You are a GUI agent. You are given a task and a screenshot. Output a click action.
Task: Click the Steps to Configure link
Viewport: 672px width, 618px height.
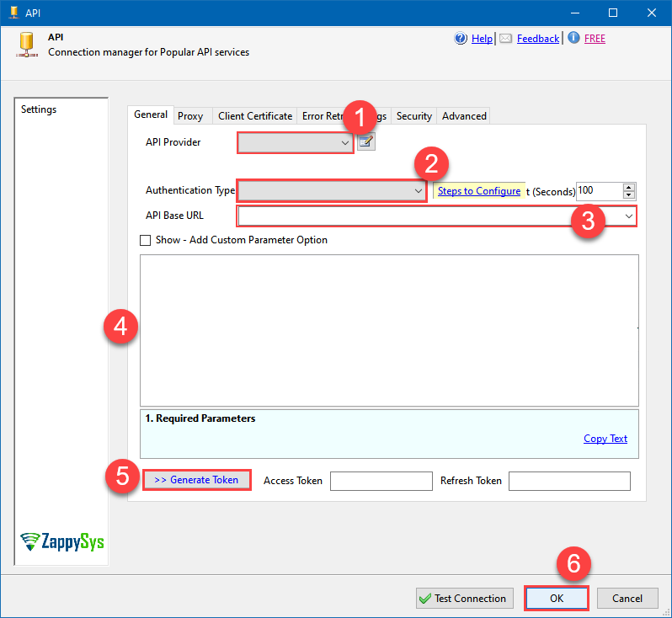(x=478, y=191)
